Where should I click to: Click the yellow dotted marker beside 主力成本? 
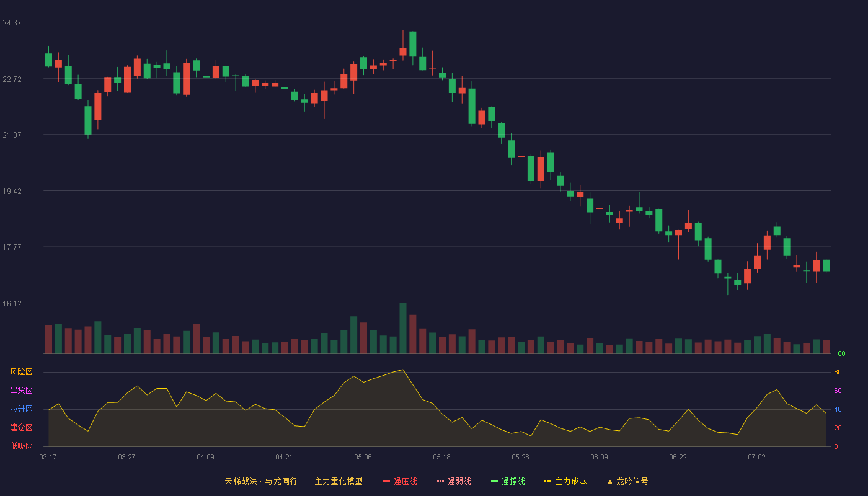point(548,481)
